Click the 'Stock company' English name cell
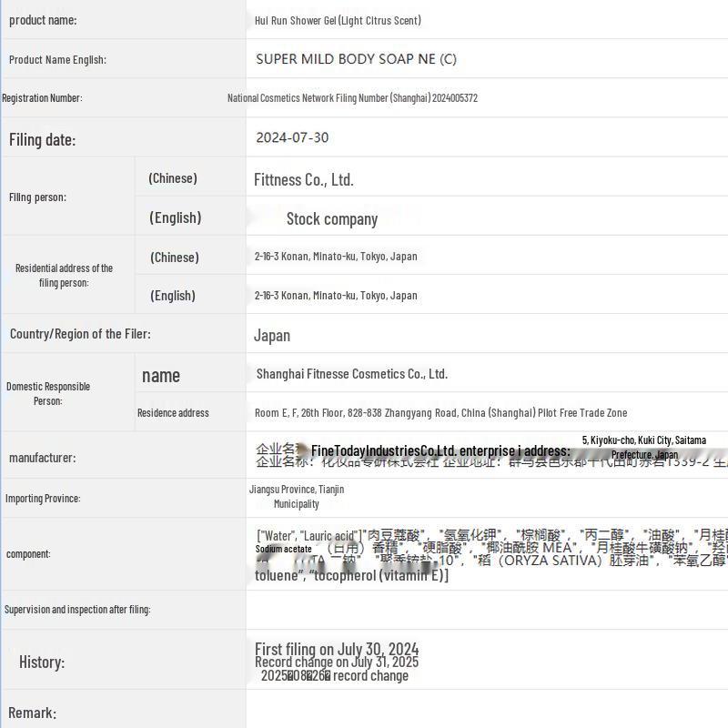This screenshot has width=728, height=728. 331,218
